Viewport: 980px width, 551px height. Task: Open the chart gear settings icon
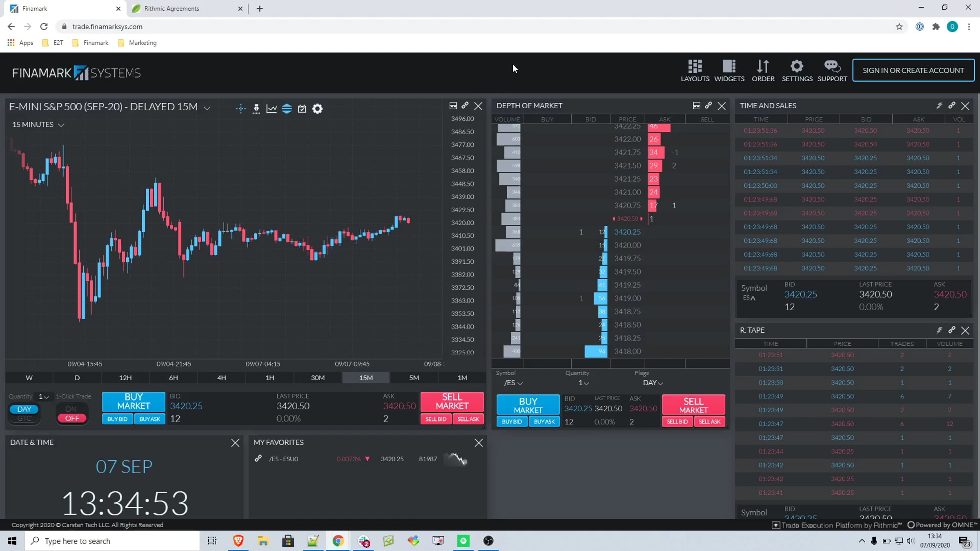[x=318, y=109]
